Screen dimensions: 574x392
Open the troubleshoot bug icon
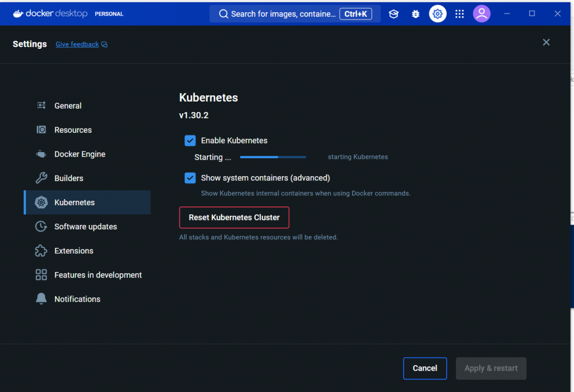click(415, 14)
